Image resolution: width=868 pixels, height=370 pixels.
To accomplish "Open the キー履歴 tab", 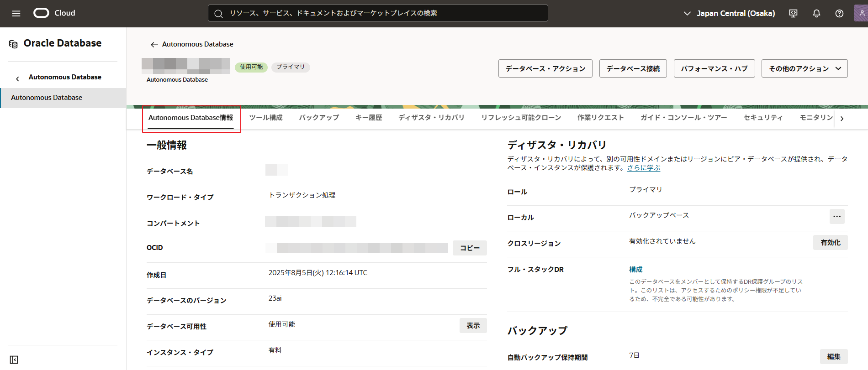I will point(369,118).
